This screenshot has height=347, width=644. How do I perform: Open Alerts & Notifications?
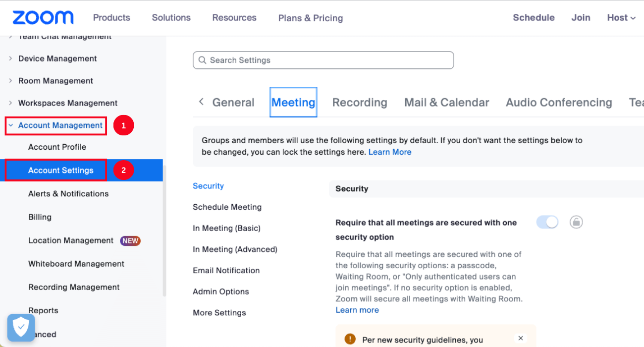point(68,193)
